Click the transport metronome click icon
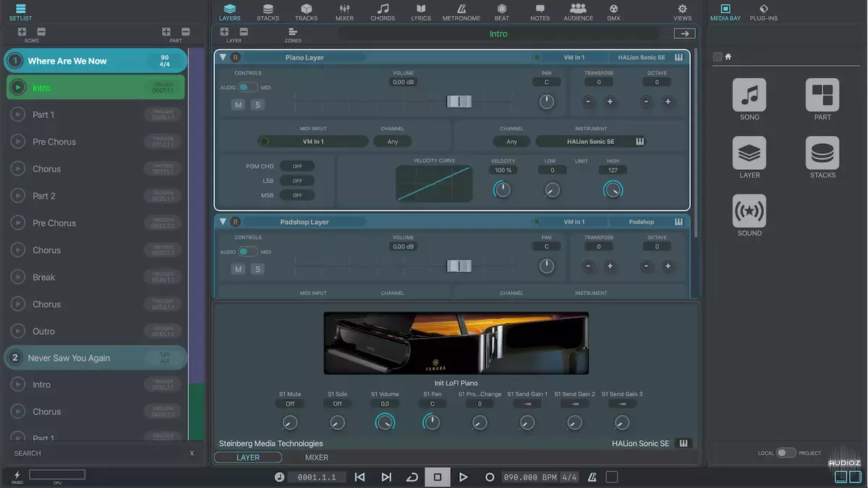The width and height of the screenshot is (868, 488). (x=593, y=477)
